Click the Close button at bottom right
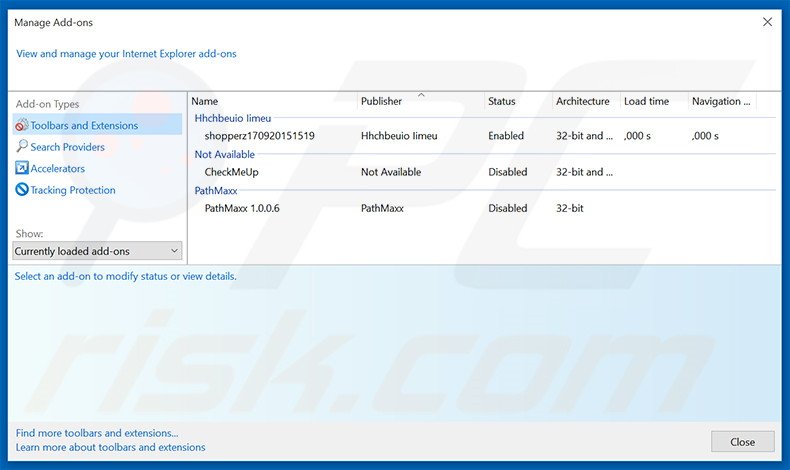The image size is (790, 470). (x=743, y=442)
